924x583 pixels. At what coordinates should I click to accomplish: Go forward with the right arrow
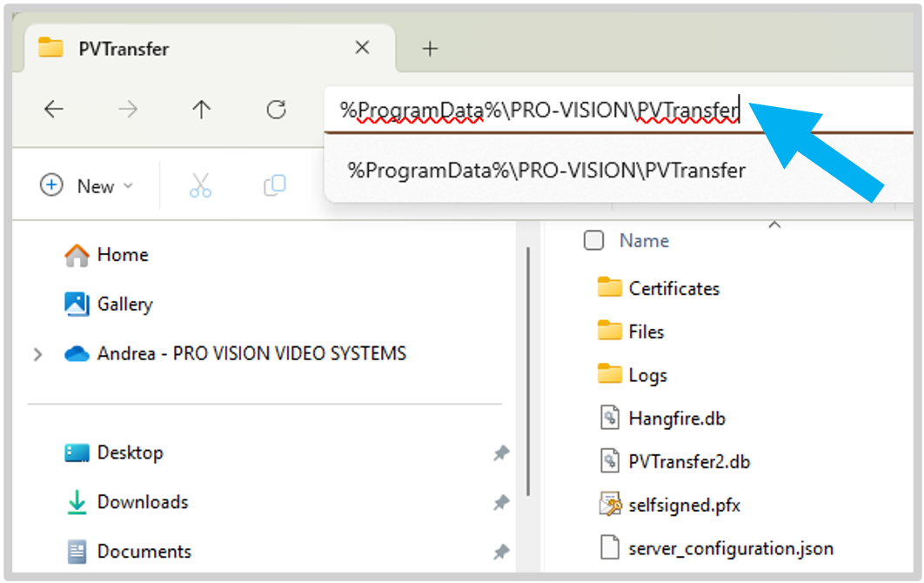pos(127,109)
